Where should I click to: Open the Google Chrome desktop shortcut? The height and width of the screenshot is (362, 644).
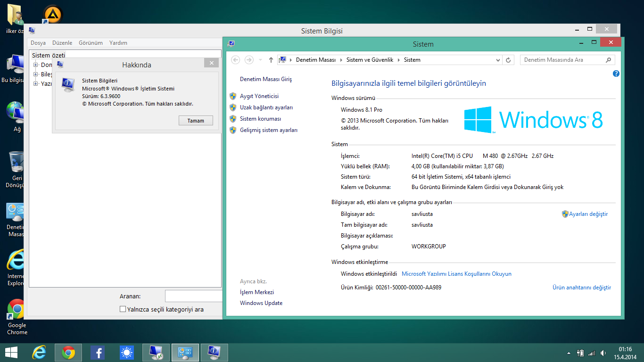click(16, 317)
